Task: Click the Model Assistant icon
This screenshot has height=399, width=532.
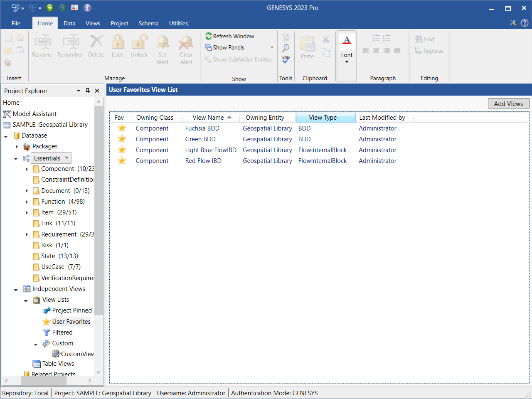Action: coord(7,114)
